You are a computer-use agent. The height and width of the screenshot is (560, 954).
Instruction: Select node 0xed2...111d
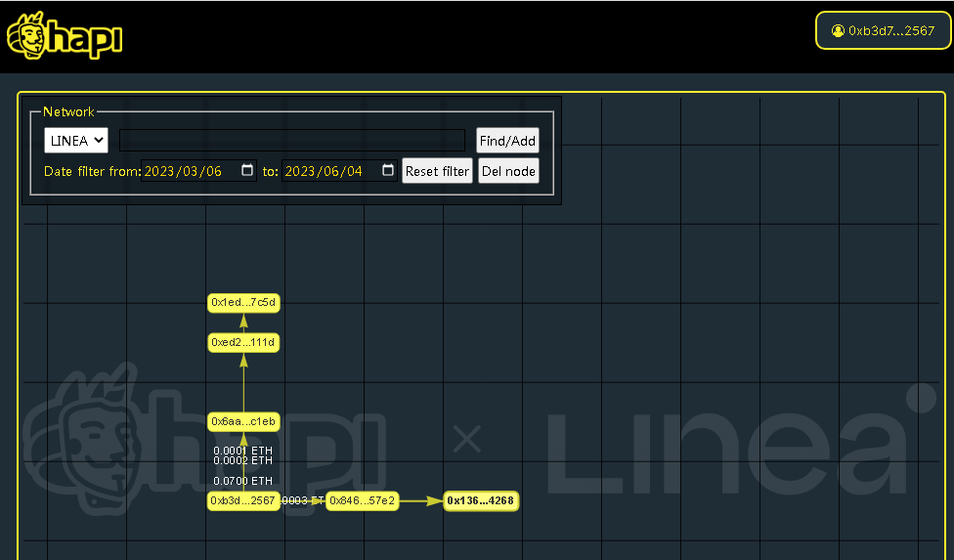(x=243, y=342)
